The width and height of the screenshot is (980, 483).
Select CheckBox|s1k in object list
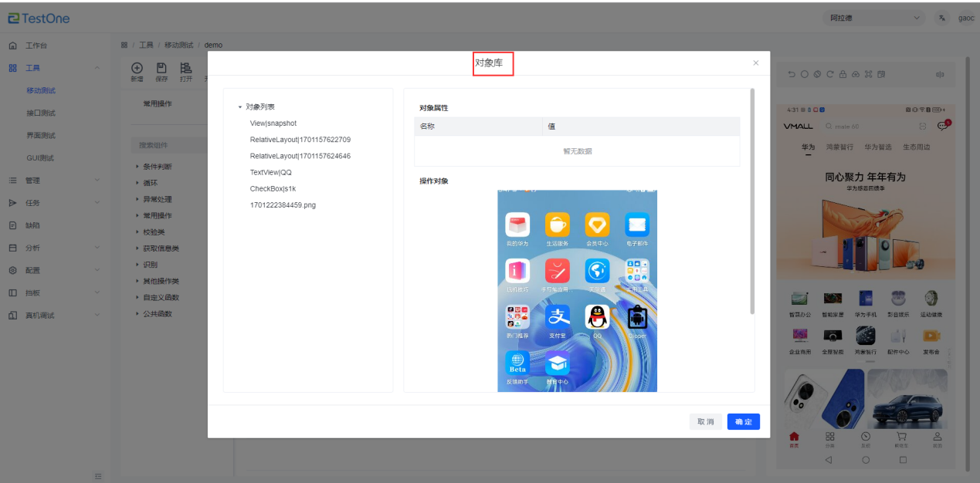point(273,189)
